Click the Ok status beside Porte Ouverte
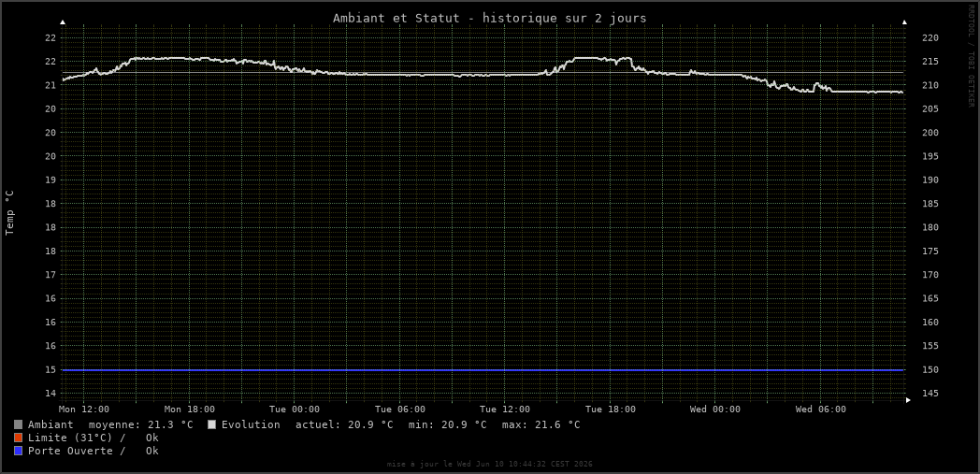 click(151, 451)
